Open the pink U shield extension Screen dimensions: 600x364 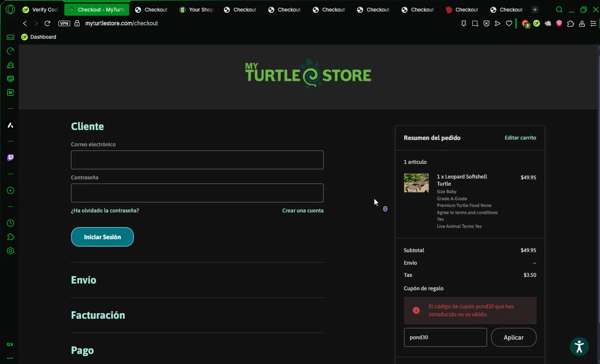pyautogui.click(x=559, y=24)
